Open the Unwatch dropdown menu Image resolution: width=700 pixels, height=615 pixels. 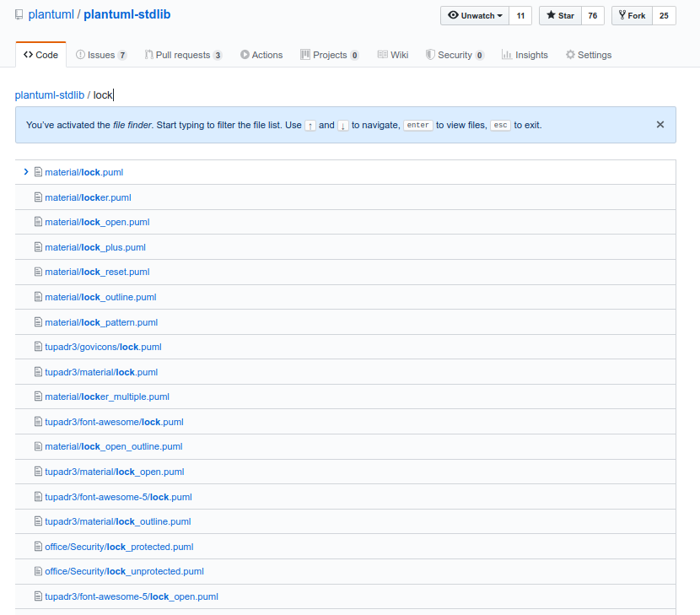[475, 16]
